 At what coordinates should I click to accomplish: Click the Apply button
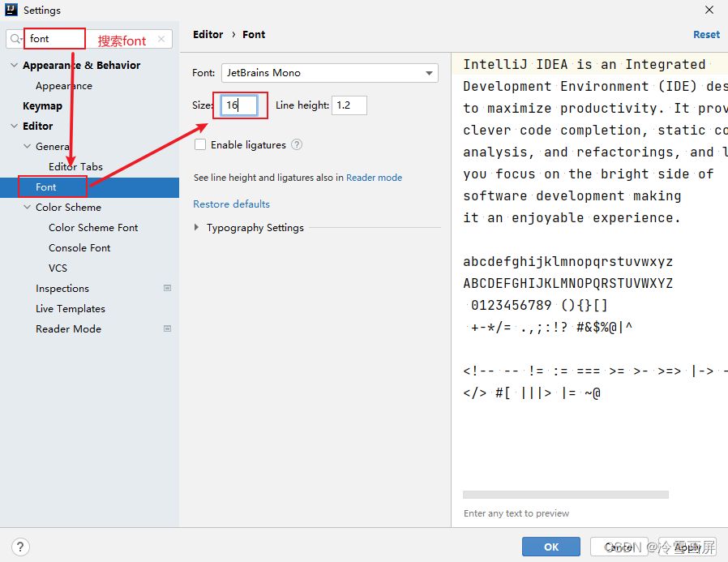(687, 547)
